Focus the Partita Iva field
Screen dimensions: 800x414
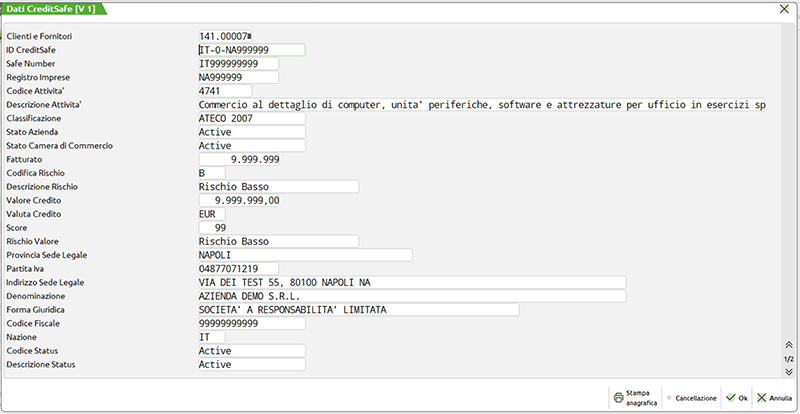pos(238,269)
